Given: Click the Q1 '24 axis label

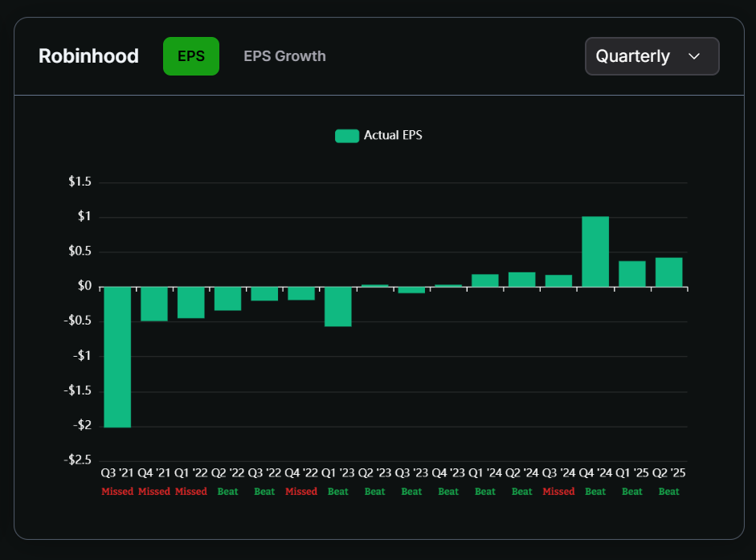Looking at the screenshot, I should [485, 472].
